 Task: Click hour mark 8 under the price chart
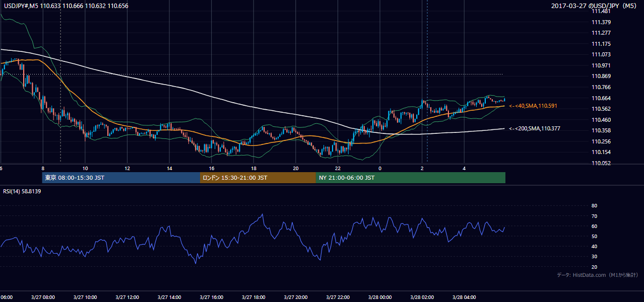[x=43, y=168]
